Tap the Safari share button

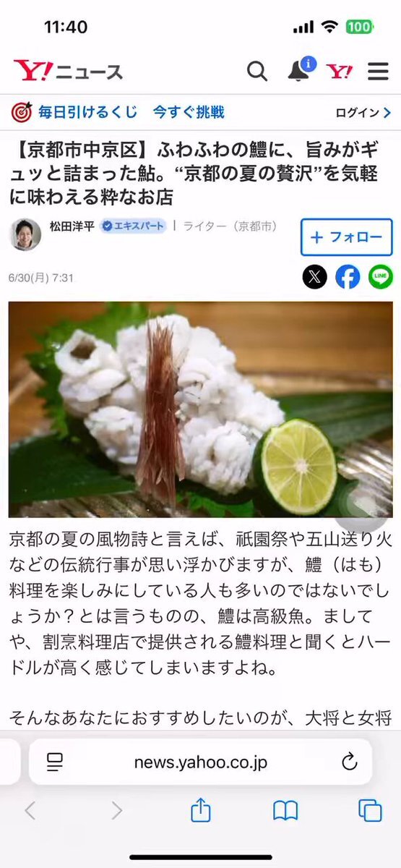coord(201,810)
